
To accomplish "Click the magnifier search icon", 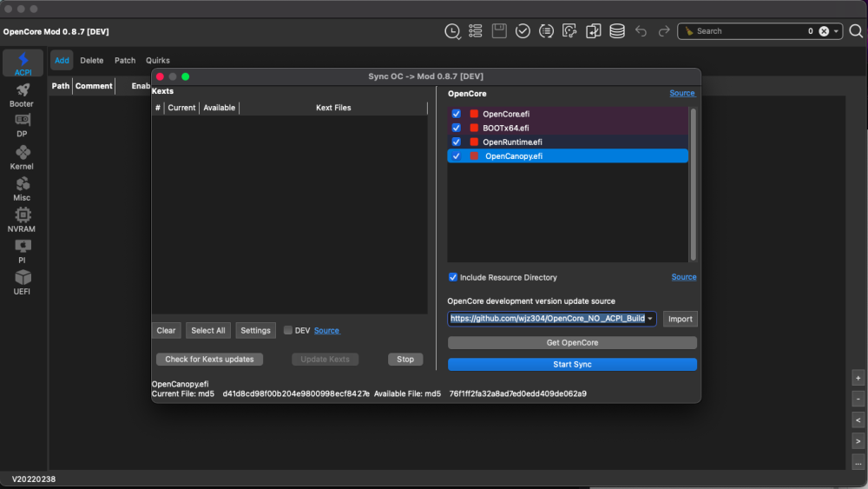I will [856, 31].
